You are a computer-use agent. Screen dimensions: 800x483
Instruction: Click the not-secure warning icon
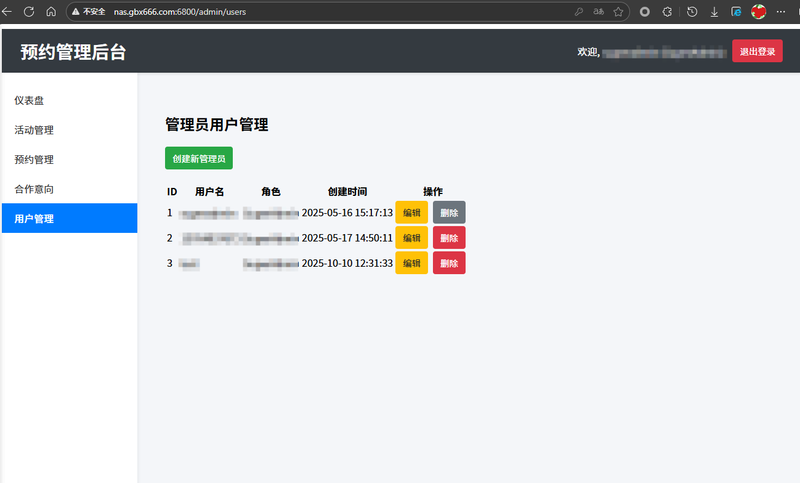tap(76, 11)
